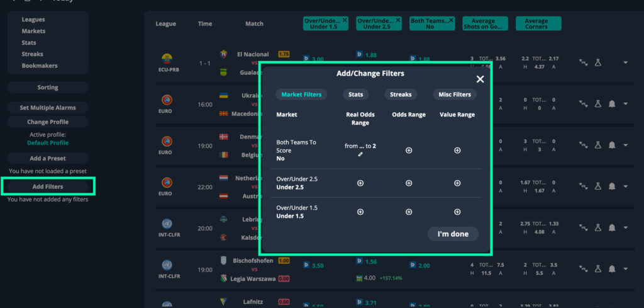Open Leagues in the sidebar

click(x=33, y=20)
